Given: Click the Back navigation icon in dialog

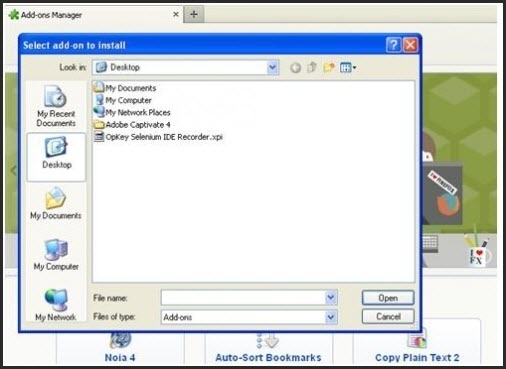Looking at the screenshot, I should pyautogui.click(x=295, y=68).
